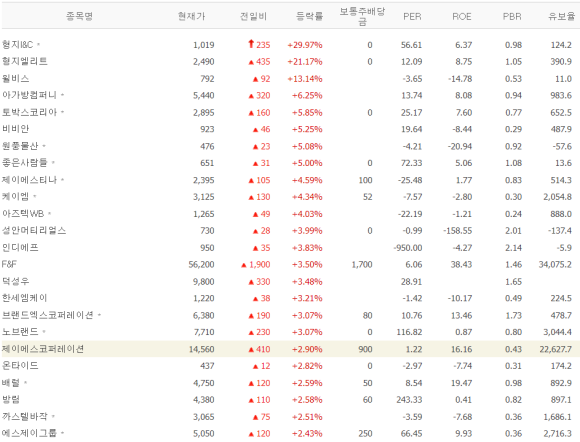Click the ROE column header

pos(462,17)
